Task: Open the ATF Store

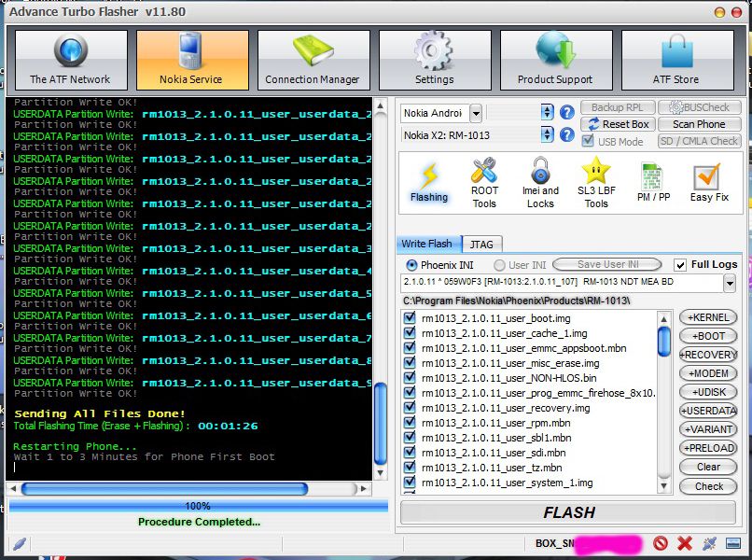Action: pos(675,61)
